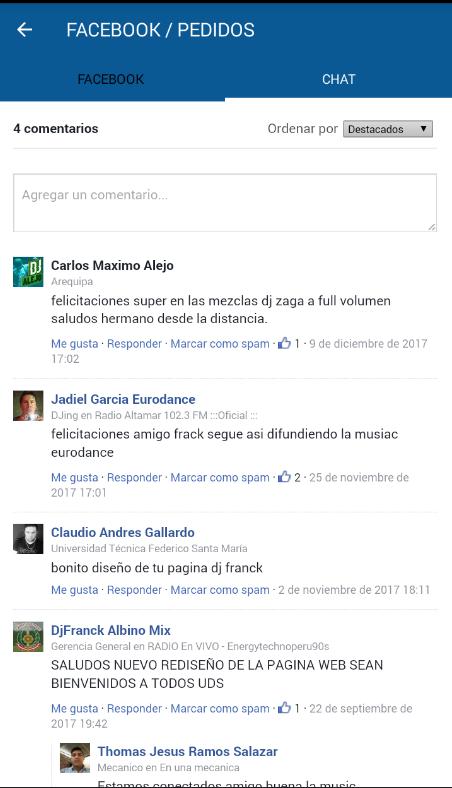Viewport: 452px width, 788px height.
Task: Click Responder on DjFranck Albino Mix comment
Action: click(x=134, y=709)
